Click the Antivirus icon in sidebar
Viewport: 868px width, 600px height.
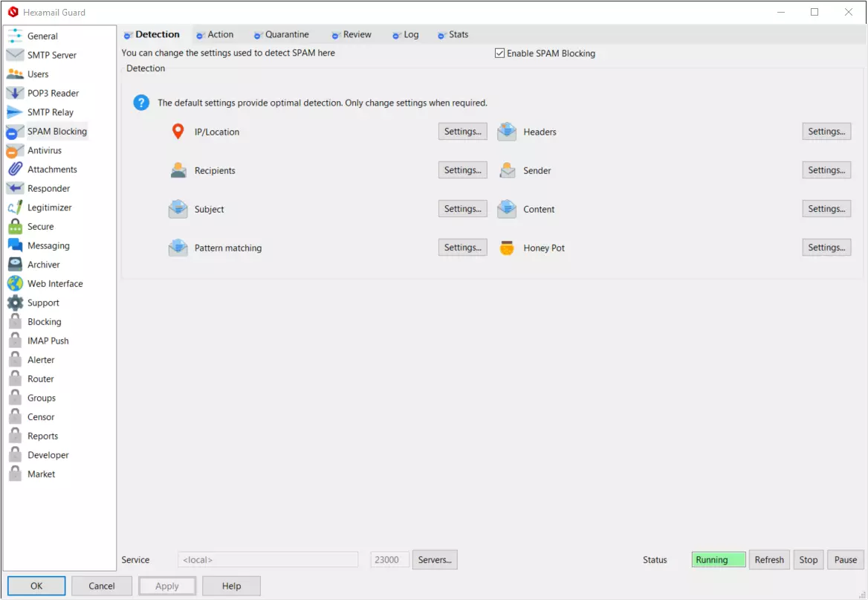(x=15, y=150)
